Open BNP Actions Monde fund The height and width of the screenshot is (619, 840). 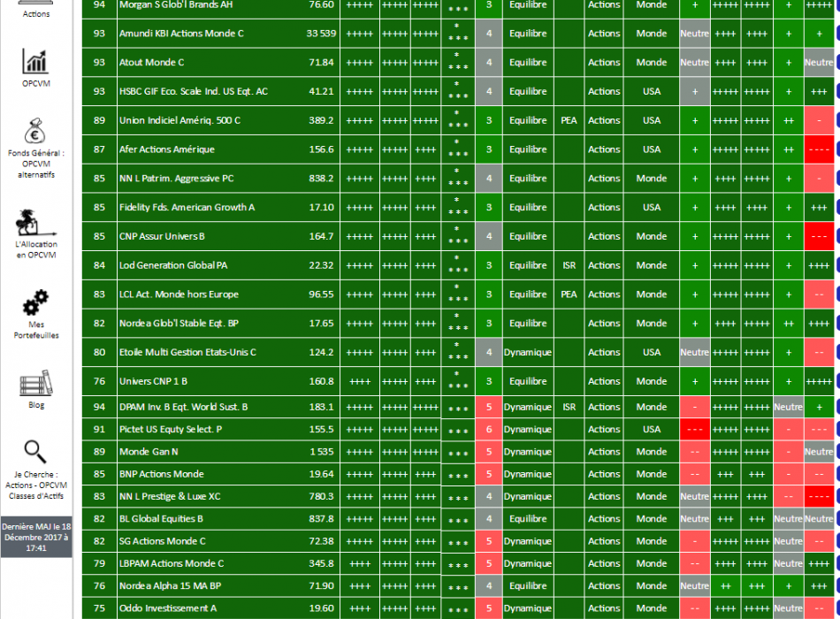pos(161,474)
